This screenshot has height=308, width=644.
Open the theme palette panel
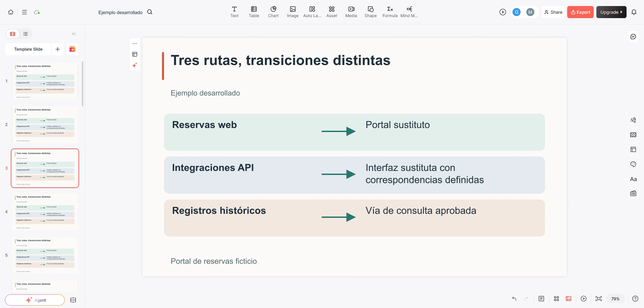click(x=633, y=164)
